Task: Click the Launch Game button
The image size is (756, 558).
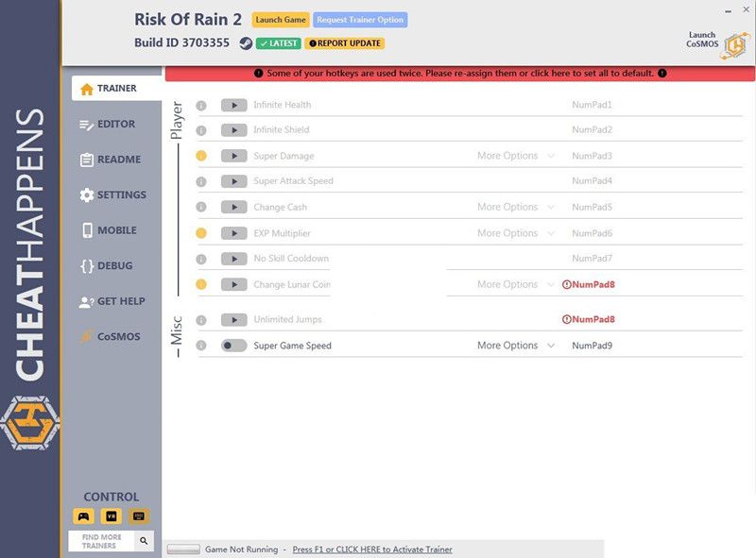Action: point(281,20)
